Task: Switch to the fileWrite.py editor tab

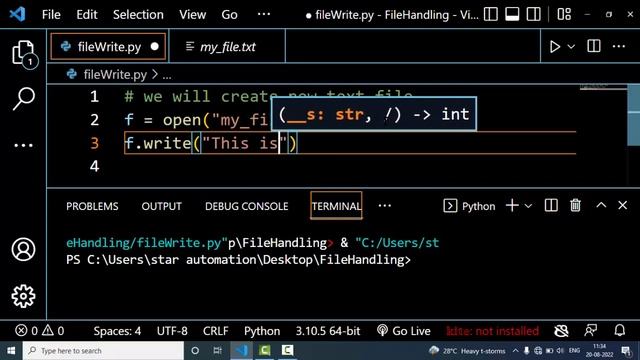Action: pyautogui.click(x=108, y=47)
